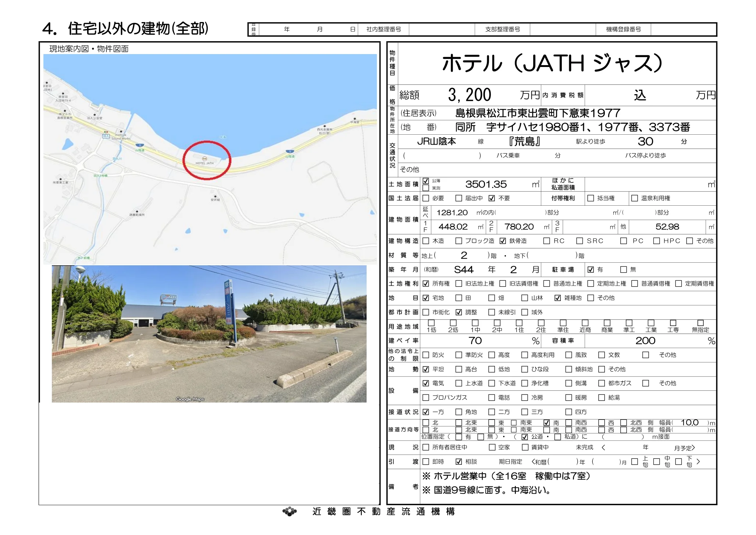756x535 pixels.
Task: Tick the 傾斜地 checkbox
Action: (568, 369)
